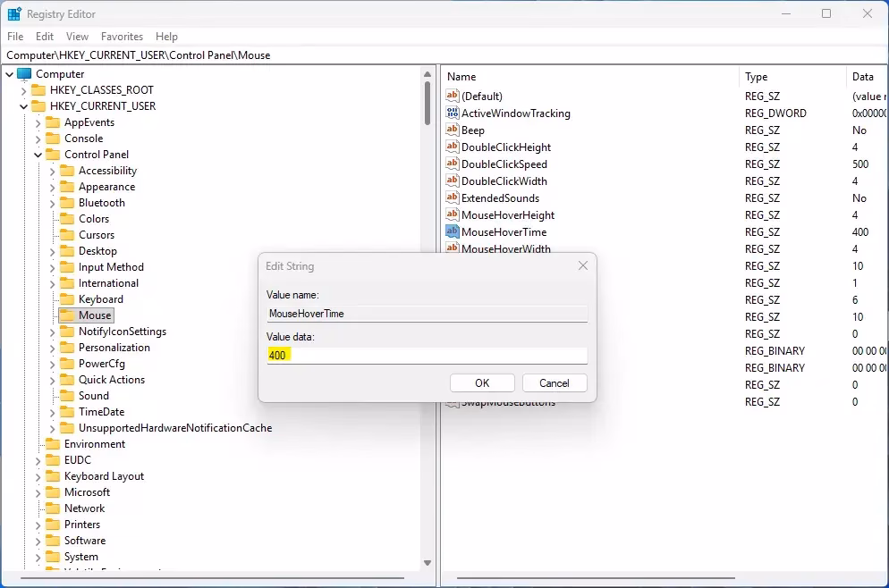
Task: Open the Favorites menu
Action: [x=122, y=37]
